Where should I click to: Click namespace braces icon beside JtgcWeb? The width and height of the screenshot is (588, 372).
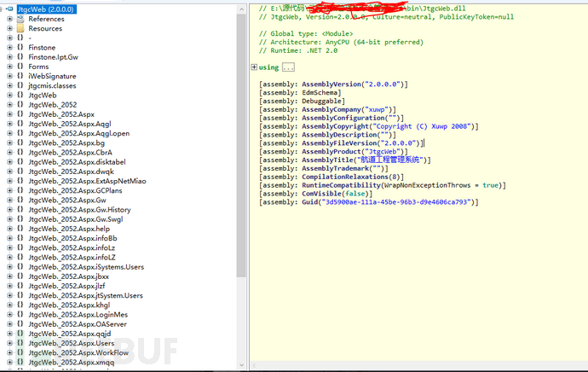click(20, 95)
